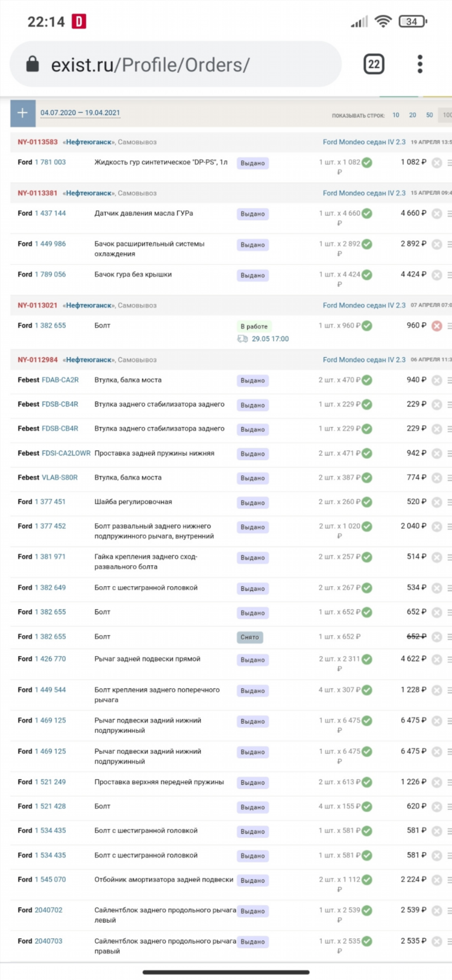Click the В работе status badge
Screen dimensions: 452x980
coord(254,326)
